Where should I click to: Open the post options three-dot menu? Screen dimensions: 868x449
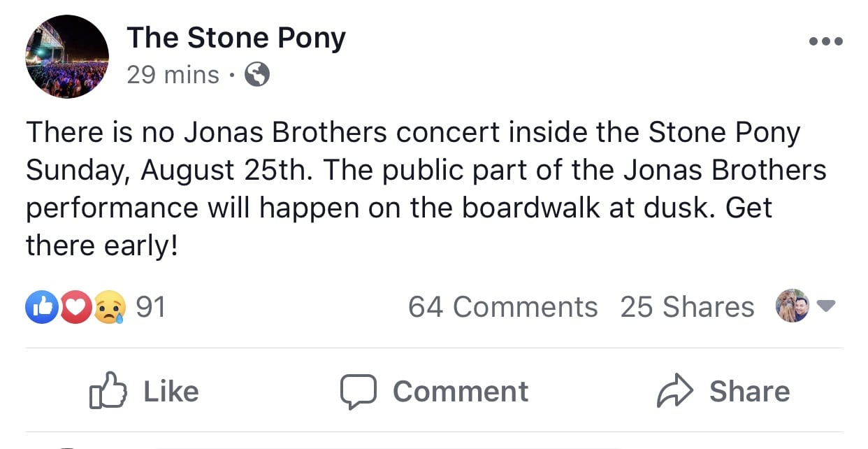[825, 41]
